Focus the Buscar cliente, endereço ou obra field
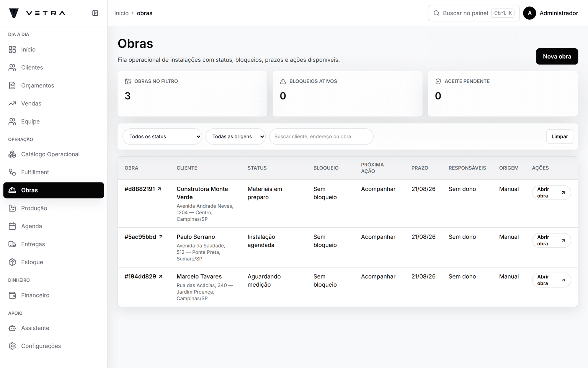The height and width of the screenshot is (368, 588). coord(321,136)
